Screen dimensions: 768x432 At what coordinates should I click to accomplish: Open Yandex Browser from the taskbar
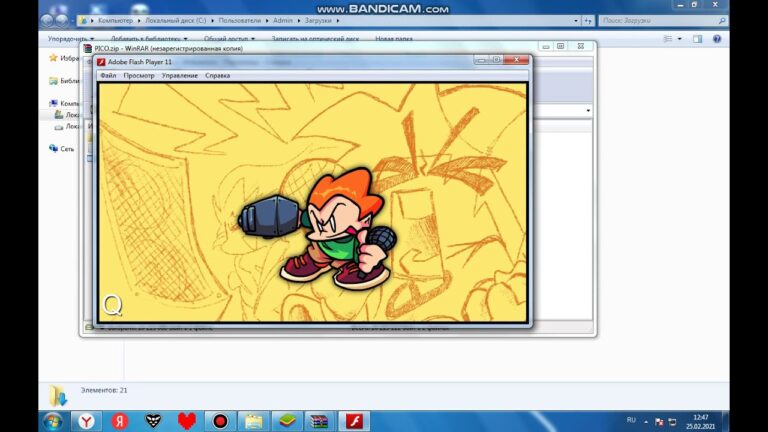pyautogui.click(x=87, y=421)
